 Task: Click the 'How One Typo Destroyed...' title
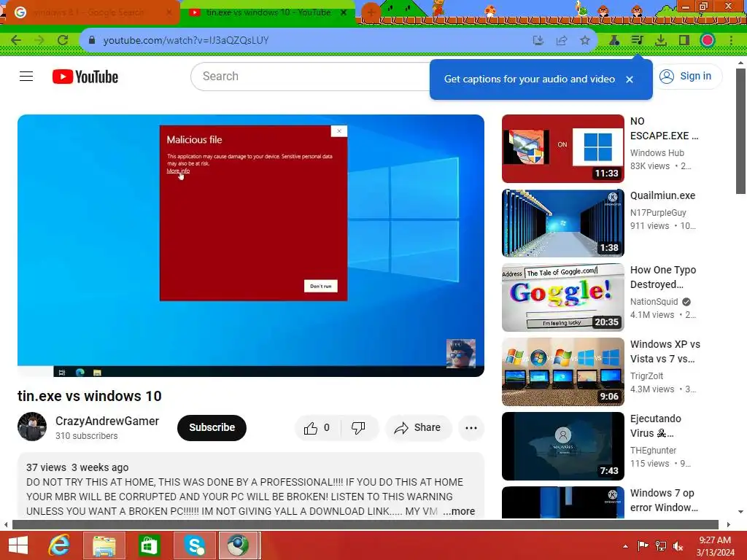click(x=663, y=277)
